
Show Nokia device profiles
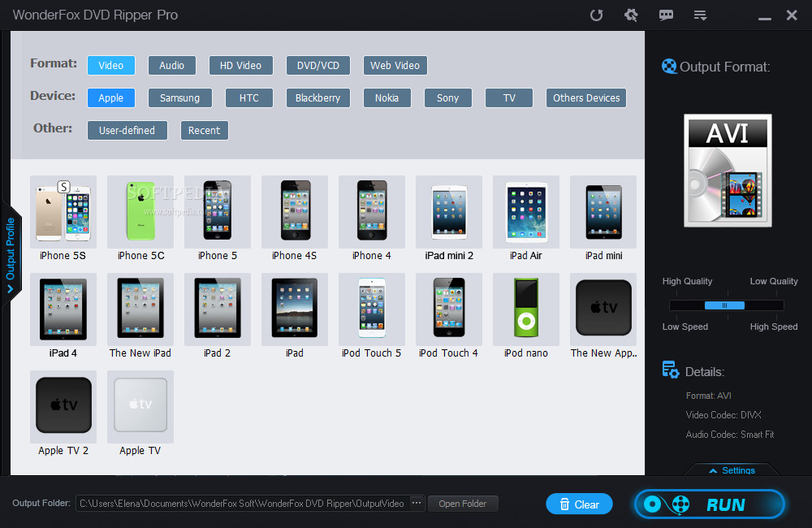[387, 98]
